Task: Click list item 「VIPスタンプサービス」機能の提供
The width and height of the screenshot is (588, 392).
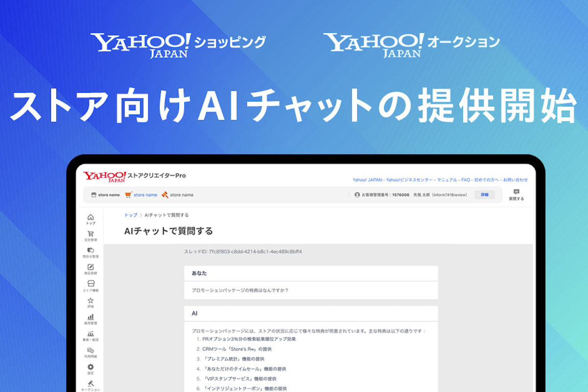Action: [239, 379]
